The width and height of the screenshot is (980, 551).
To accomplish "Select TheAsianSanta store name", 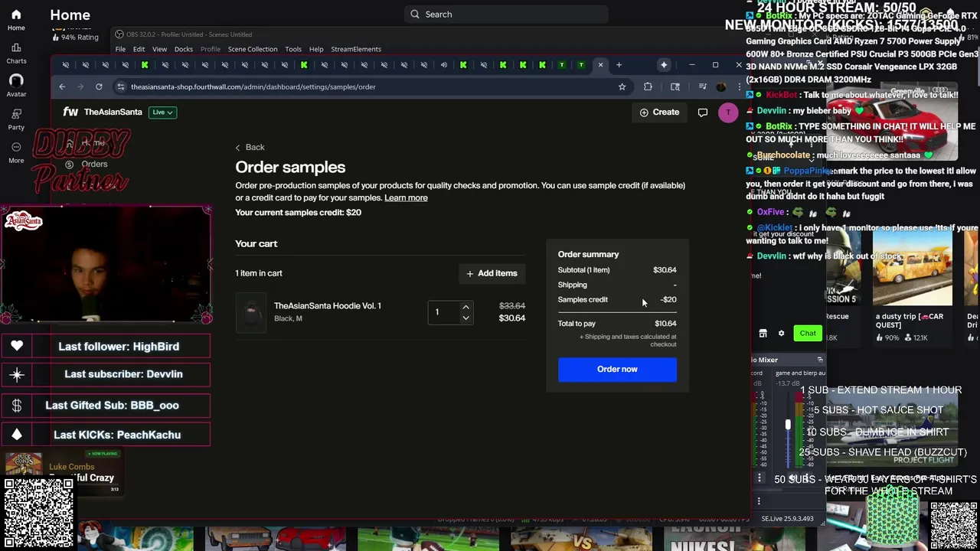I will (x=113, y=112).
